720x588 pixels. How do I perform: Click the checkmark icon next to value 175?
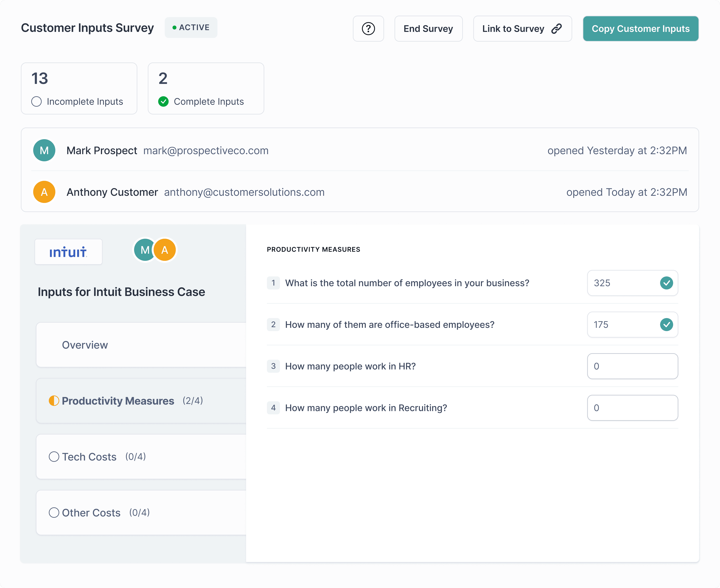(x=666, y=324)
